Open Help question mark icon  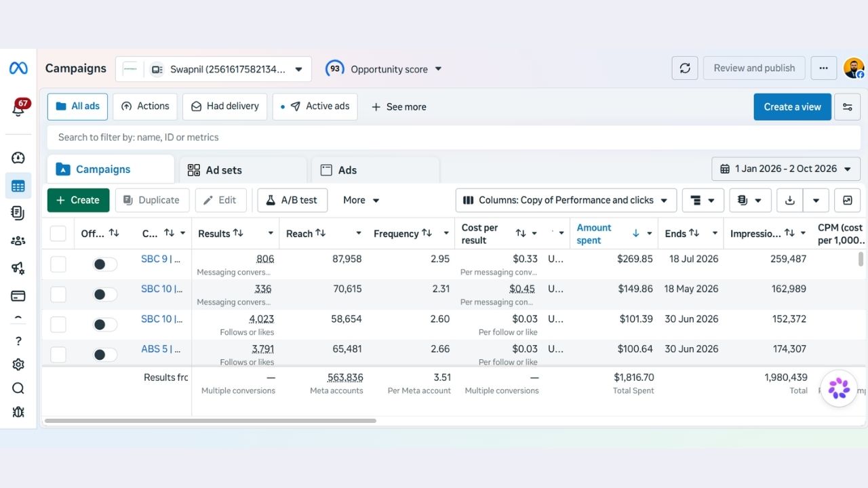pos(18,341)
